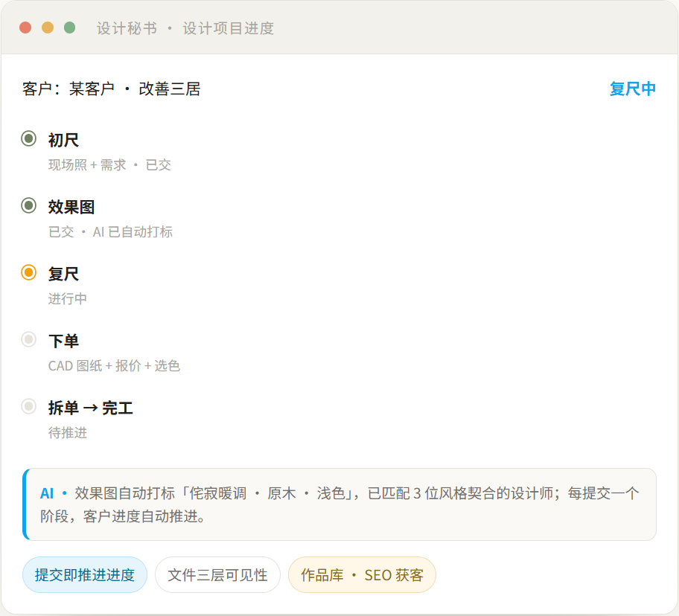Click the 现场照 + 需求 · 已交 subtitle

coord(109,165)
